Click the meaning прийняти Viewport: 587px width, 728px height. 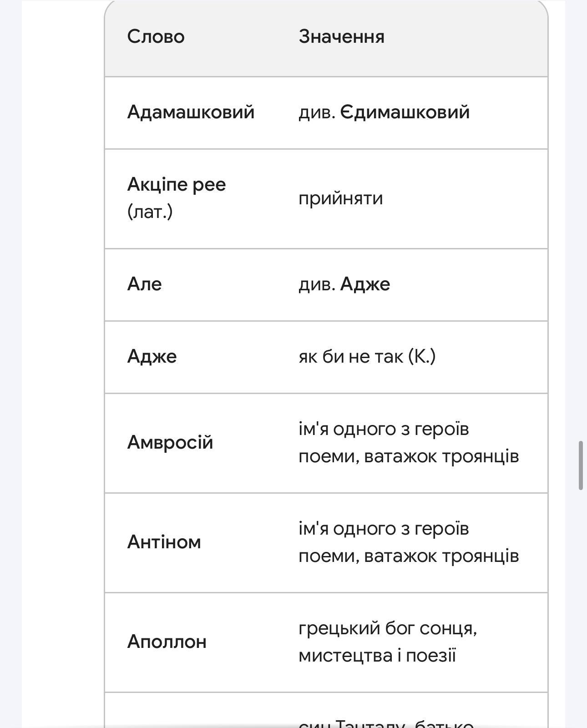pyautogui.click(x=340, y=198)
